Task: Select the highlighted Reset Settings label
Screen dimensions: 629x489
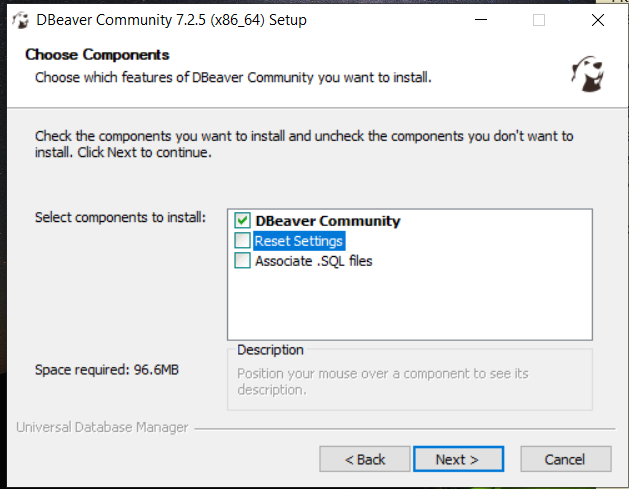Action: click(299, 241)
